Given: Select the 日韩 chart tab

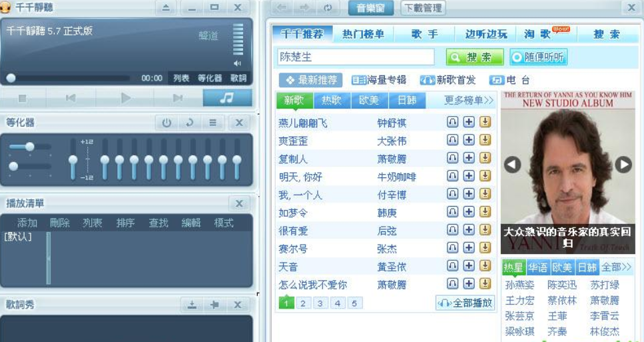Looking at the screenshot, I should point(407,100).
